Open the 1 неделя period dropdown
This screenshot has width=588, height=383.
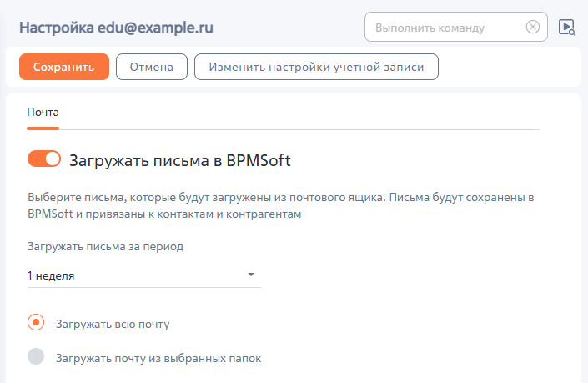(x=144, y=275)
